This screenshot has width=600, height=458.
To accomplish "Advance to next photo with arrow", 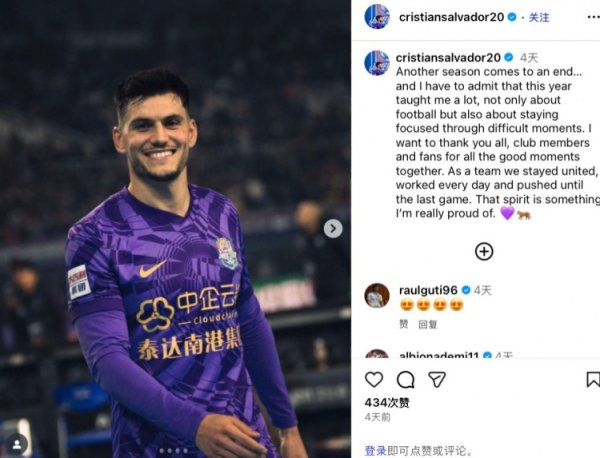I will pyautogui.click(x=333, y=228).
